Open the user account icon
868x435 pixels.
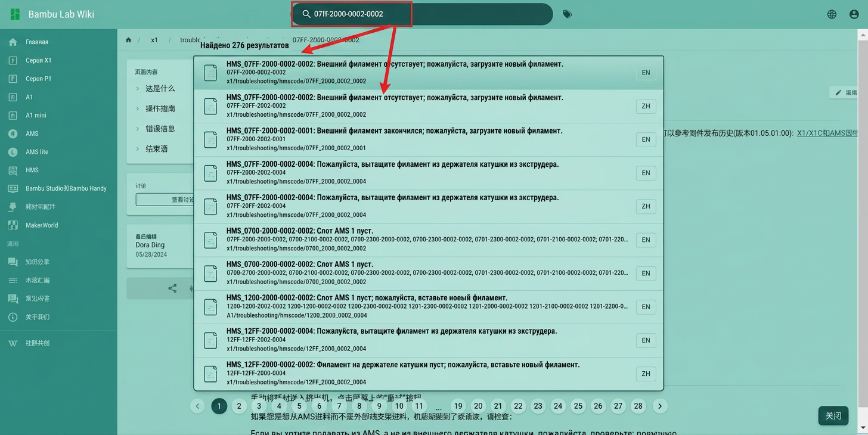[854, 14]
